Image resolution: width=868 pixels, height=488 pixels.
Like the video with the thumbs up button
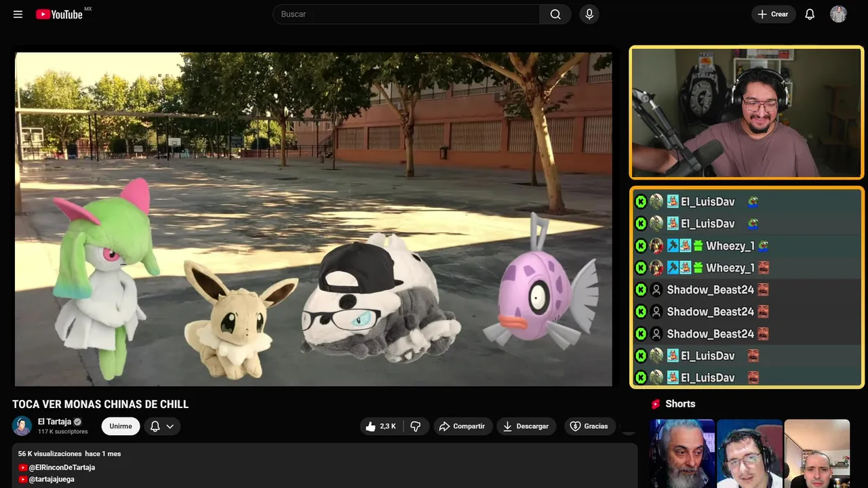tap(381, 426)
